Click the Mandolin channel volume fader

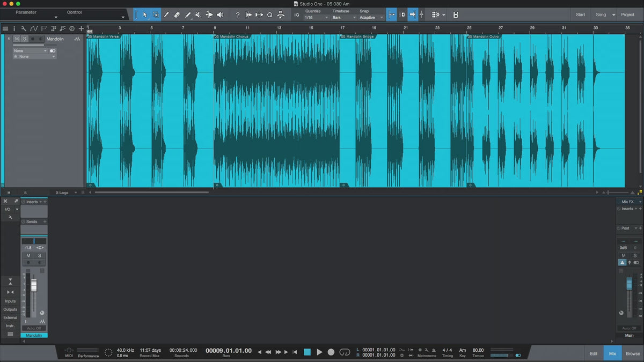(34, 285)
